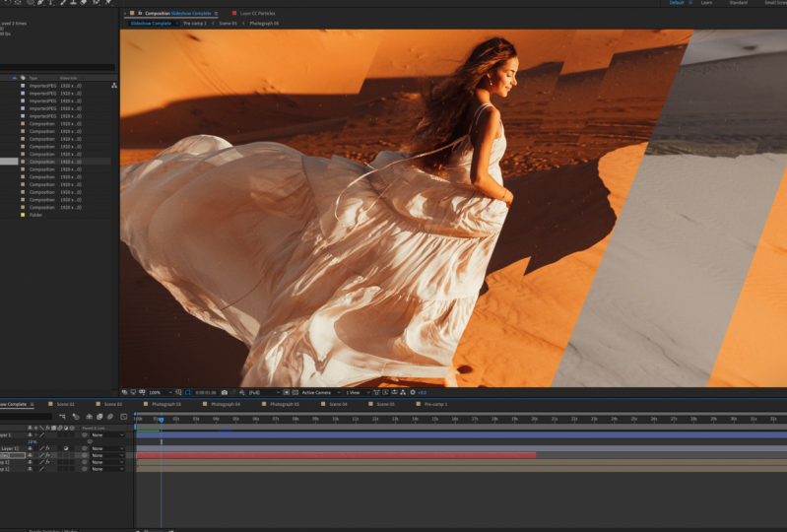Select the highlighted Composition row in project
Viewport: 787px width, 532px height.
(x=55, y=162)
